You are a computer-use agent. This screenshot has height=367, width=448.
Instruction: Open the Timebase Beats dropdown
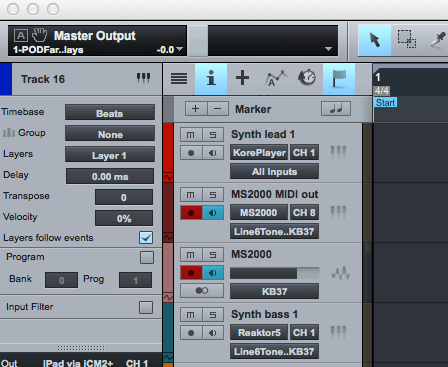click(110, 113)
